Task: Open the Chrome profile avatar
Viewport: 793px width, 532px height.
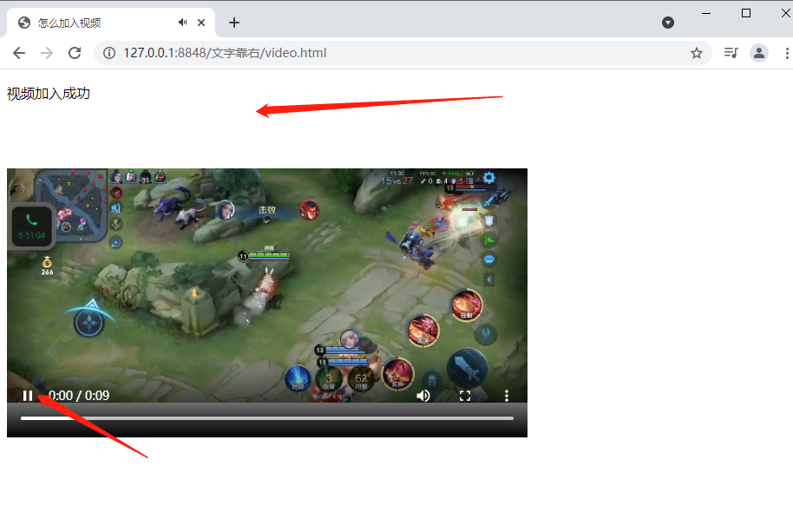Action: (759, 53)
